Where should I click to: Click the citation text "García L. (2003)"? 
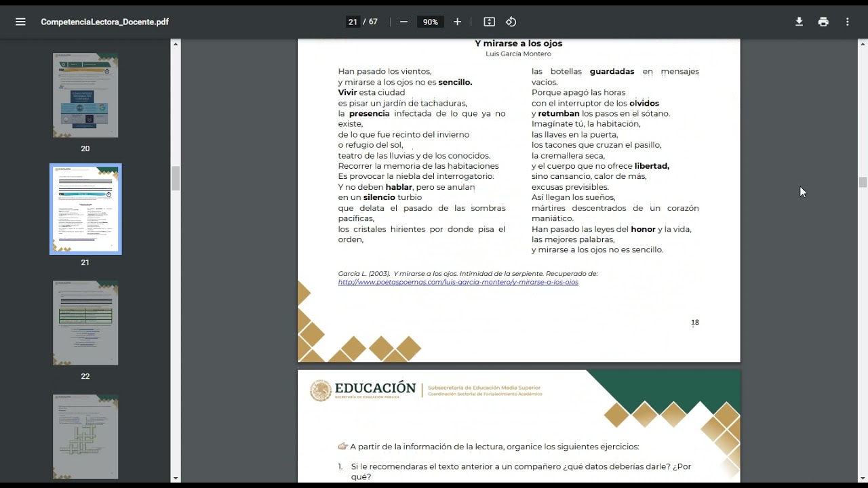364,273
